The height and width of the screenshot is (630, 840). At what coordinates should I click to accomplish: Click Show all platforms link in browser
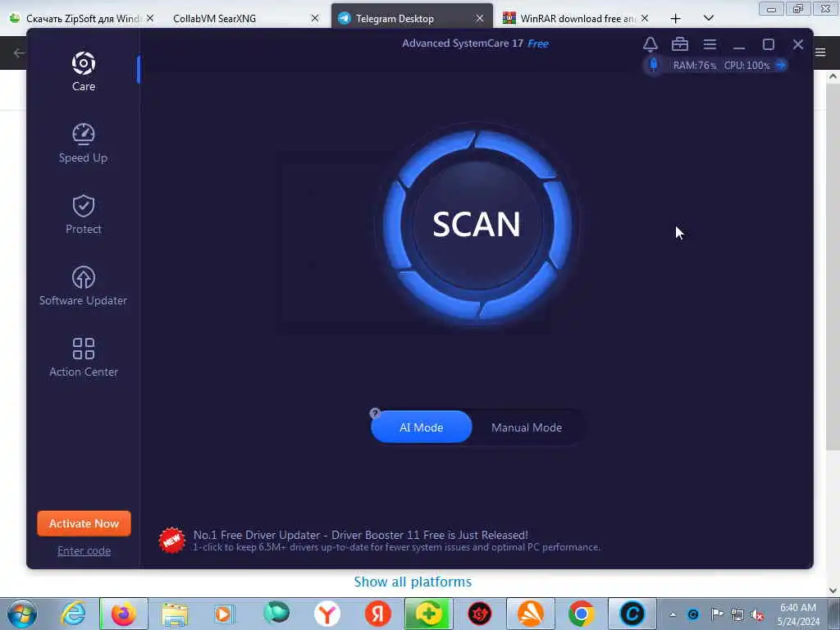(413, 582)
